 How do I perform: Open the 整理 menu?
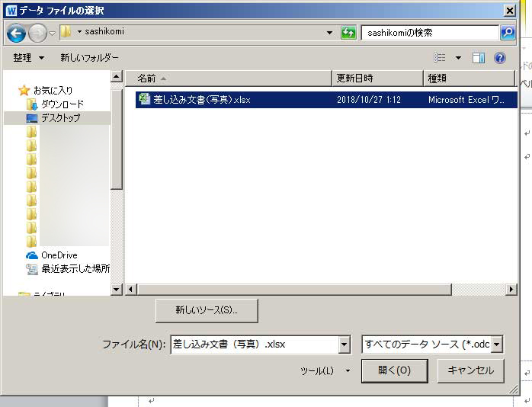[29, 58]
